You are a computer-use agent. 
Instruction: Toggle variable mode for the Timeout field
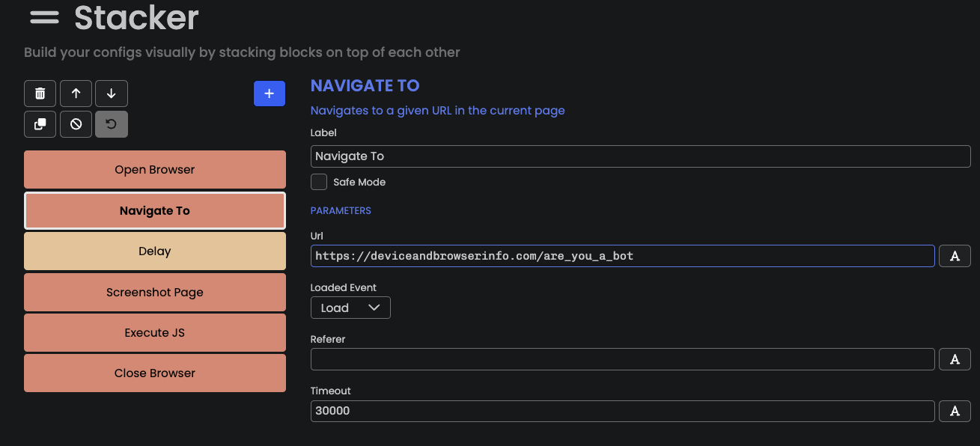point(955,411)
